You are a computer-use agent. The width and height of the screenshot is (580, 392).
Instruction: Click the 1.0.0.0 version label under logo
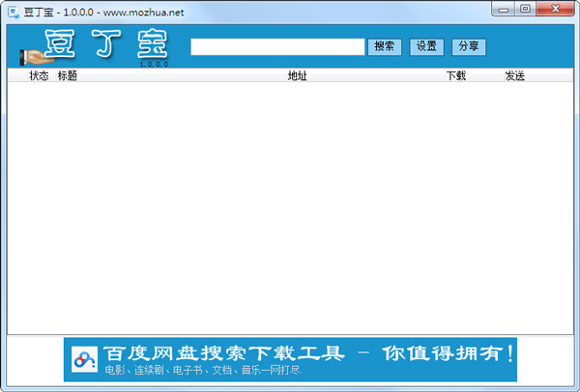153,65
